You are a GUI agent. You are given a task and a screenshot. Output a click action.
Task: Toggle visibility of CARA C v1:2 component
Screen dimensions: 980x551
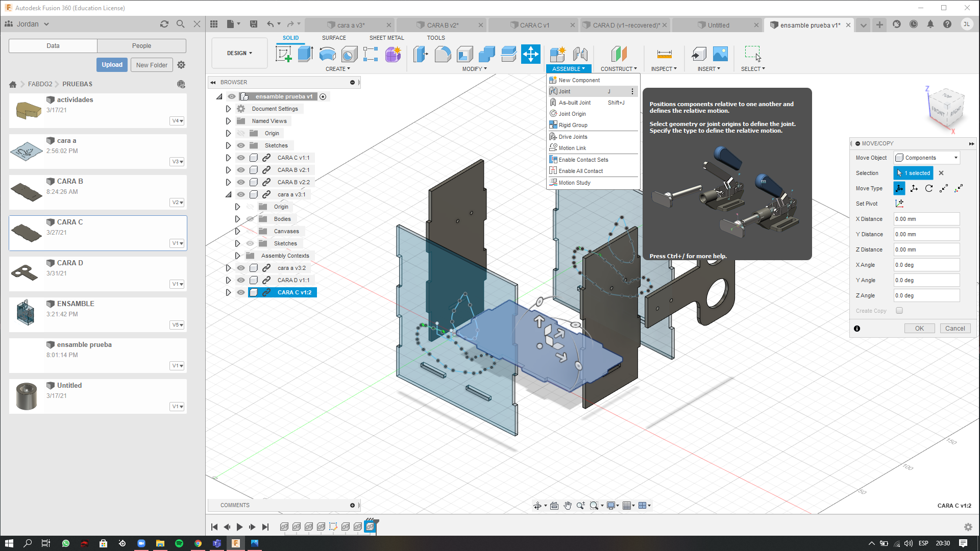(241, 292)
